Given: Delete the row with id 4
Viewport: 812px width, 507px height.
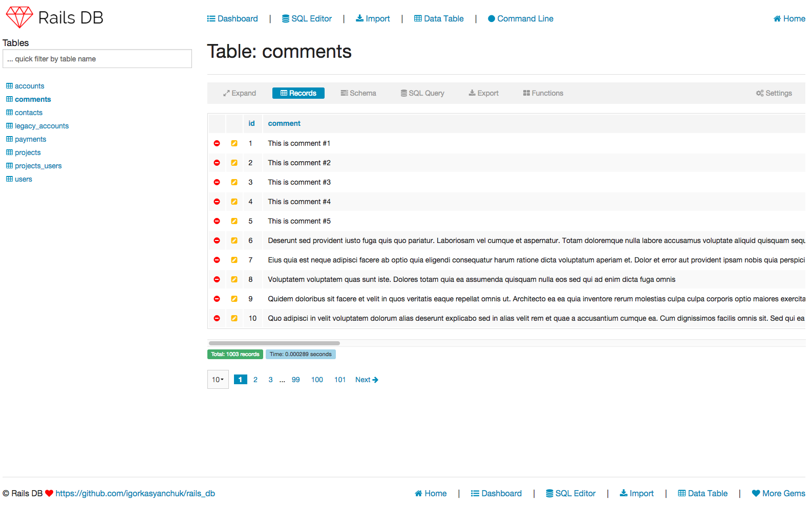Looking at the screenshot, I should click(x=217, y=202).
